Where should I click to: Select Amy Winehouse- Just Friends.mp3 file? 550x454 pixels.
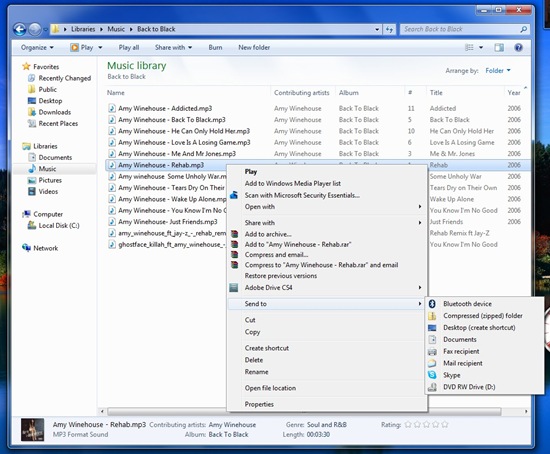coord(168,222)
